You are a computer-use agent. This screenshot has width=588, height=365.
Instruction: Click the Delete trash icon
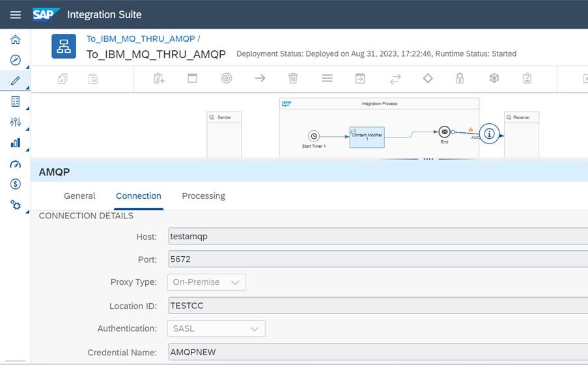[293, 78]
